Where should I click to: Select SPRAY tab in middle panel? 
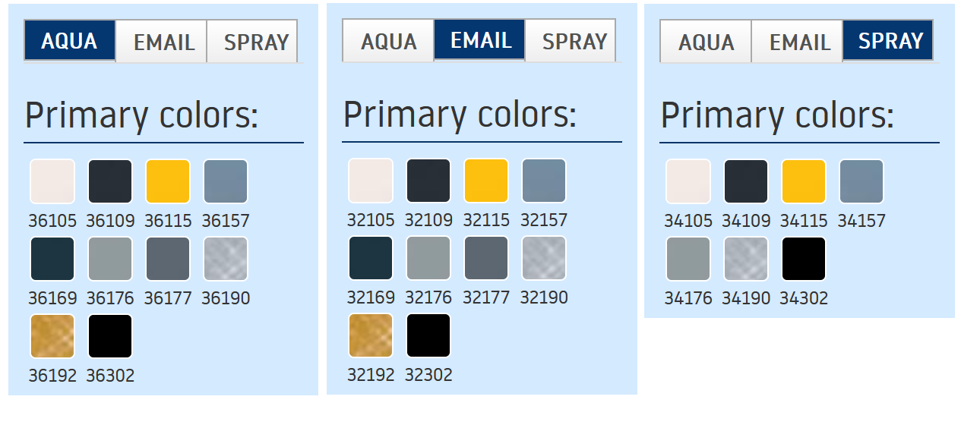pyautogui.click(x=574, y=41)
